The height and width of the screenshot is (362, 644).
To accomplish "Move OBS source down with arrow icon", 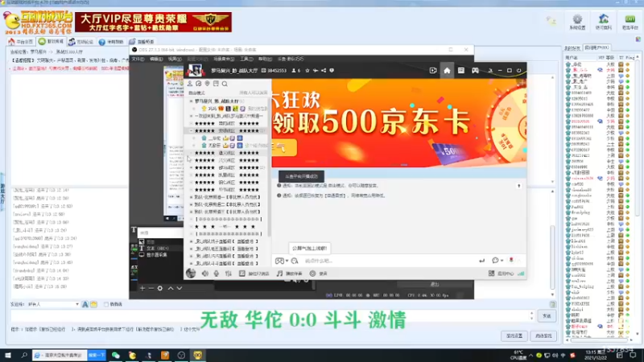I will pyautogui.click(x=180, y=288).
